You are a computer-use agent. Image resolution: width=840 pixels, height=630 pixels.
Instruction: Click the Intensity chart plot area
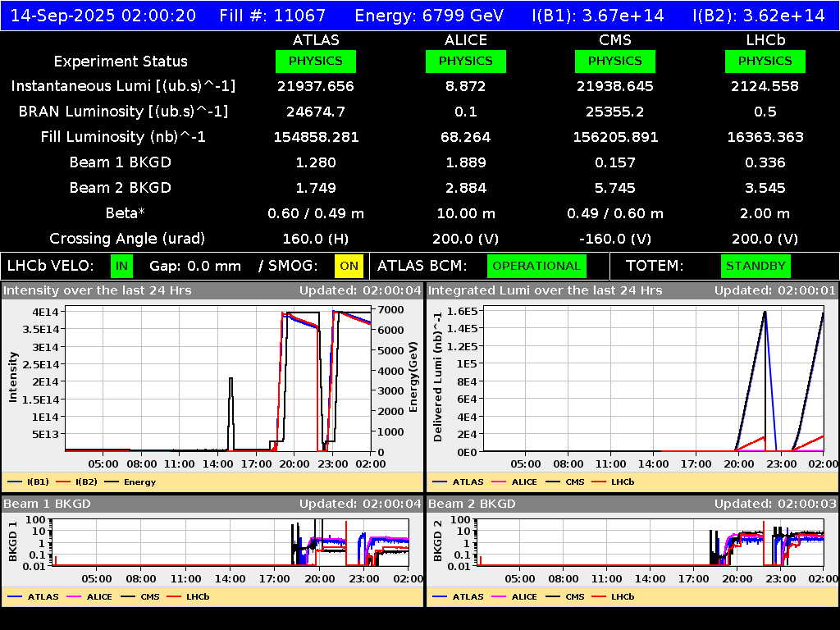218,379
